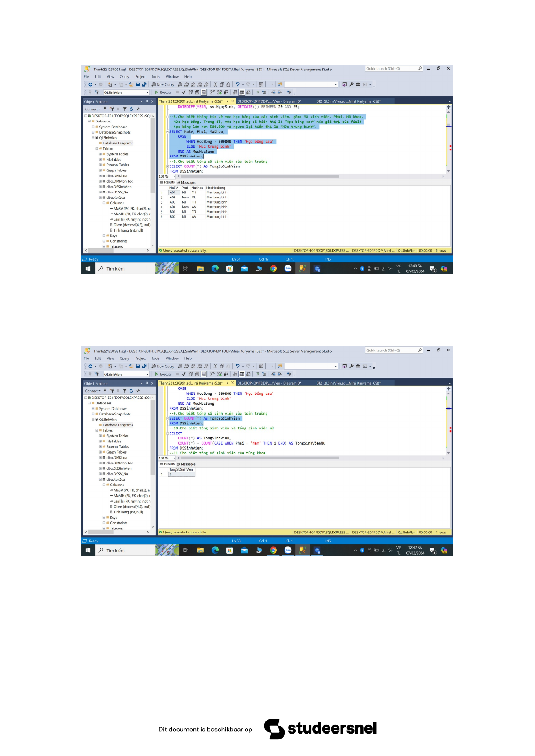
Task: Click the Quick Launch box in the upper window
Action: pyautogui.click(x=391, y=69)
